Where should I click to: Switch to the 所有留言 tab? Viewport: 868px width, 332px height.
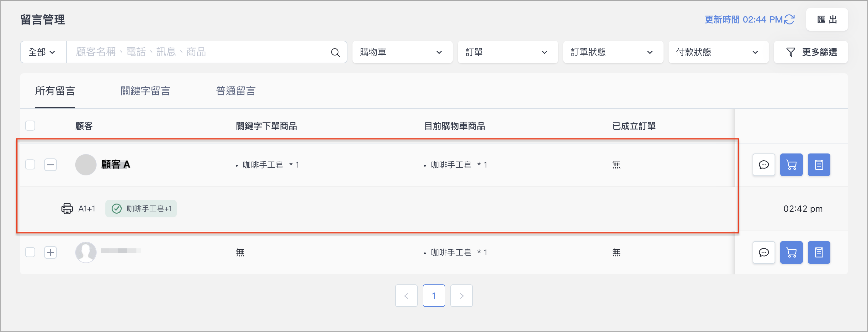point(55,91)
